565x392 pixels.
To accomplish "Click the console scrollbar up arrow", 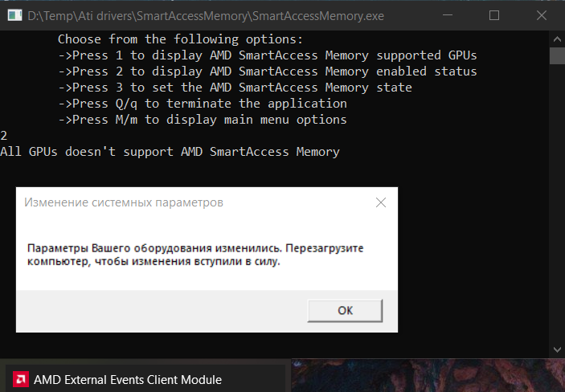I will (556, 39).
